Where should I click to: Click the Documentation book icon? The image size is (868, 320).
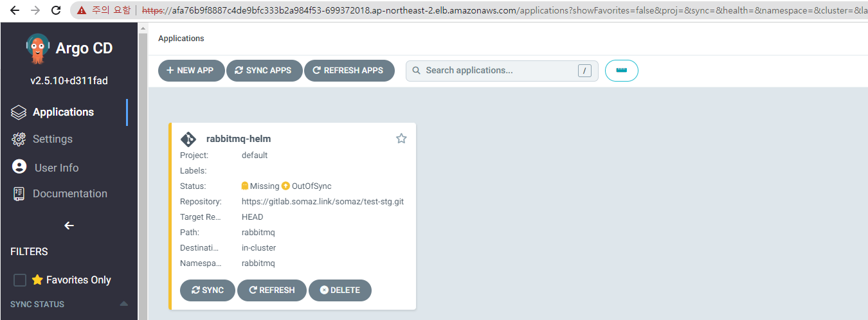19,194
